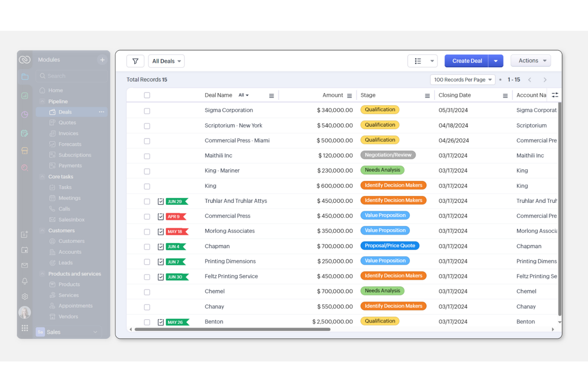Collapse the Core tasks section
588x392 pixels.
click(x=43, y=176)
